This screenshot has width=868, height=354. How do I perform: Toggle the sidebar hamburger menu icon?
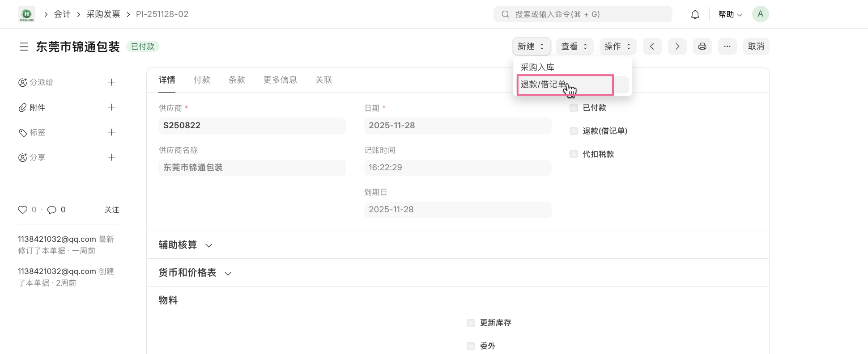[24, 47]
